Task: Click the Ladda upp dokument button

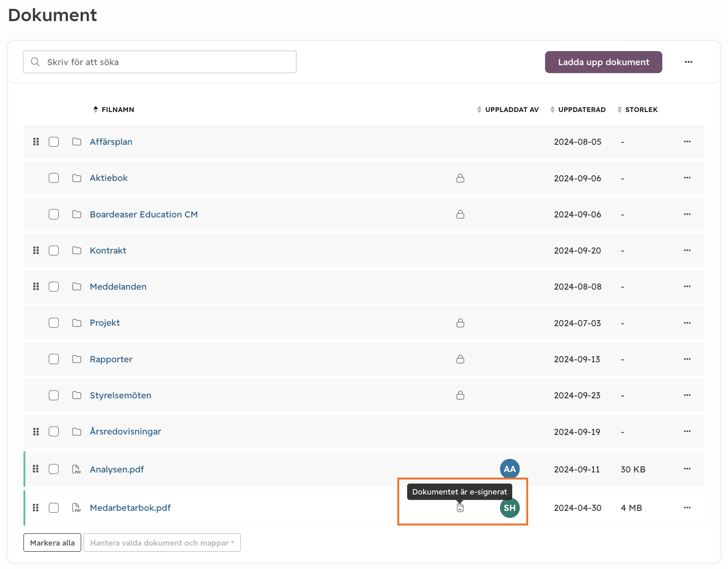Action: [x=603, y=62]
